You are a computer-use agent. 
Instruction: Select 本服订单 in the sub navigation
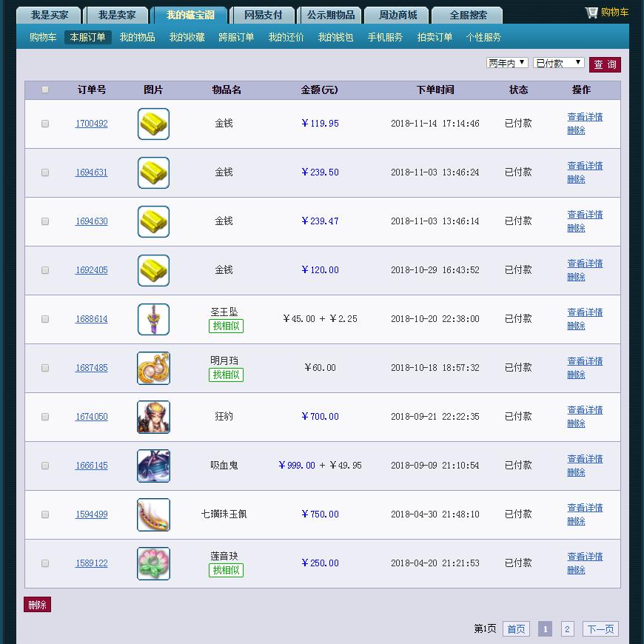tap(88, 37)
